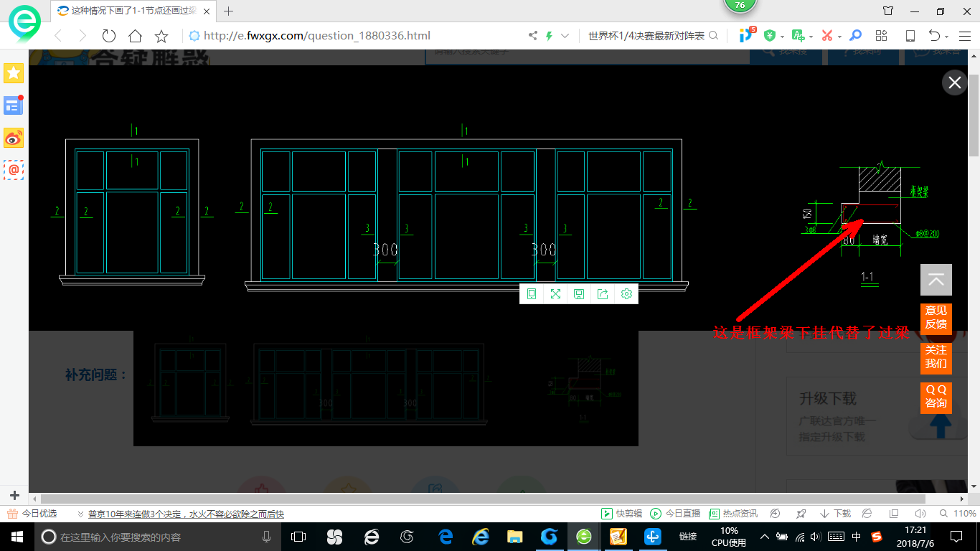
Task: Click the Windows search box
Action: (158, 537)
